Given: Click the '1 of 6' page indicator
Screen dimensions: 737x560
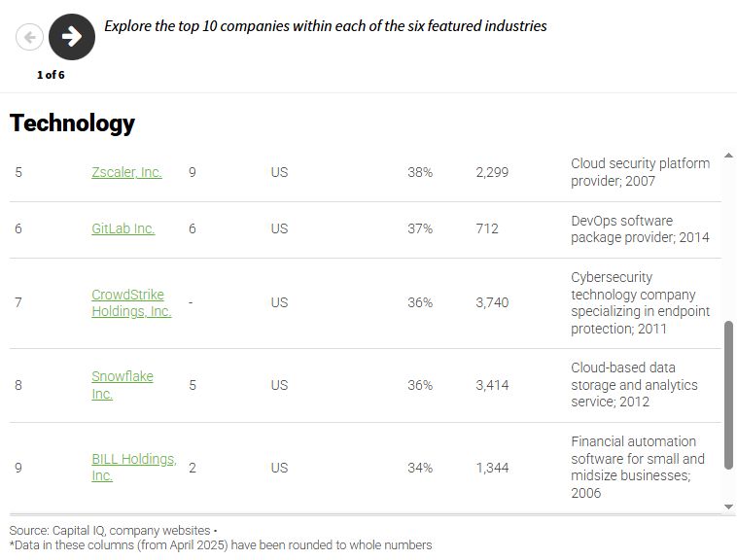Looking at the screenshot, I should tap(51, 75).
